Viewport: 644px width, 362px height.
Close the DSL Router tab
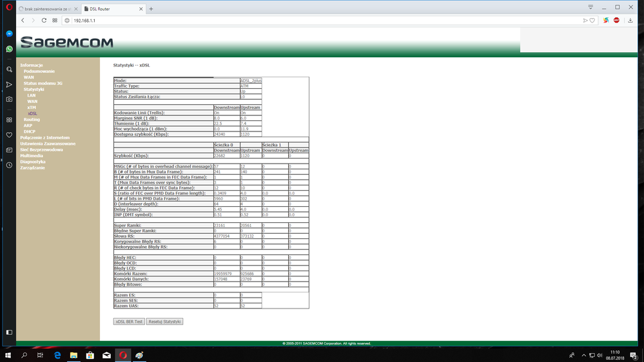pyautogui.click(x=141, y=8)
